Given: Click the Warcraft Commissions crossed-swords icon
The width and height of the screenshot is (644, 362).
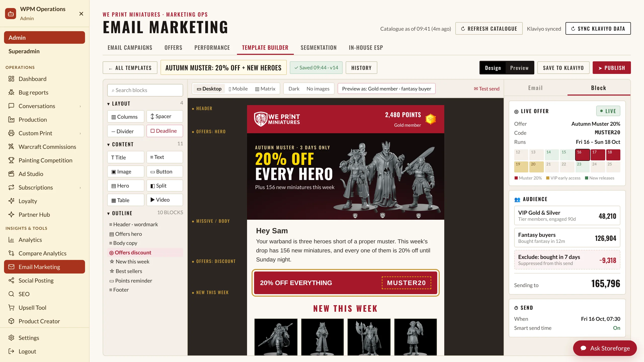Looking at the screenshot, I should (11, 147).
